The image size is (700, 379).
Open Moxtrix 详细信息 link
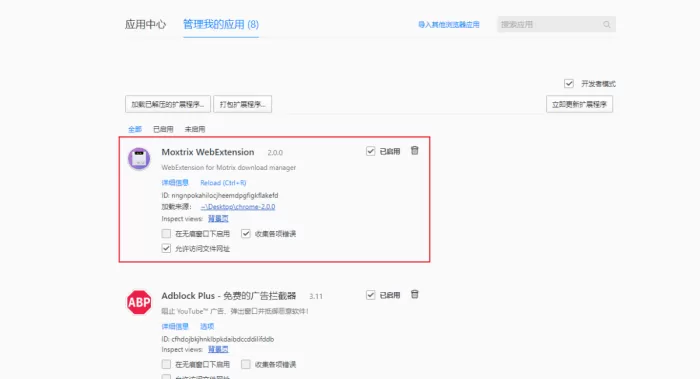[175, 183]
